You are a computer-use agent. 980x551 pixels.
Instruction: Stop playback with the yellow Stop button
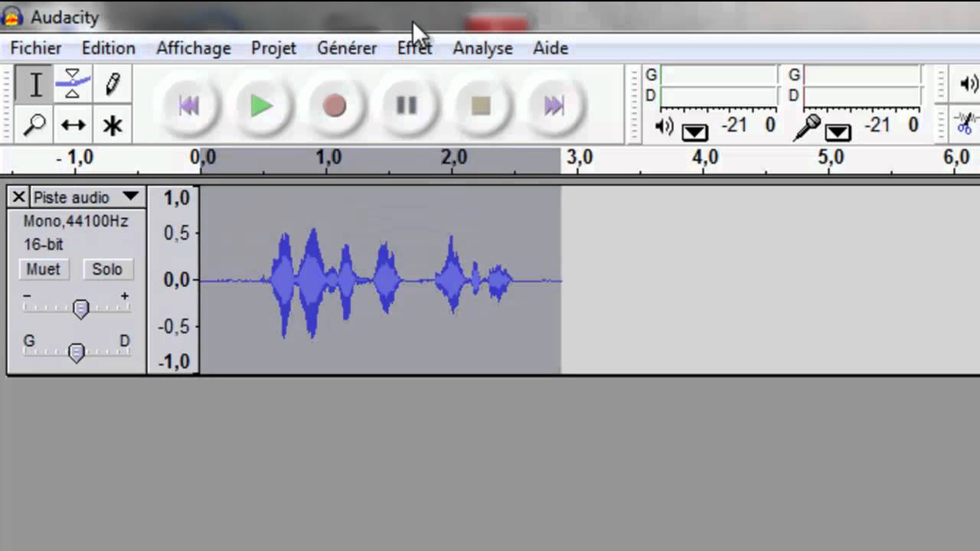coord(480,106)
